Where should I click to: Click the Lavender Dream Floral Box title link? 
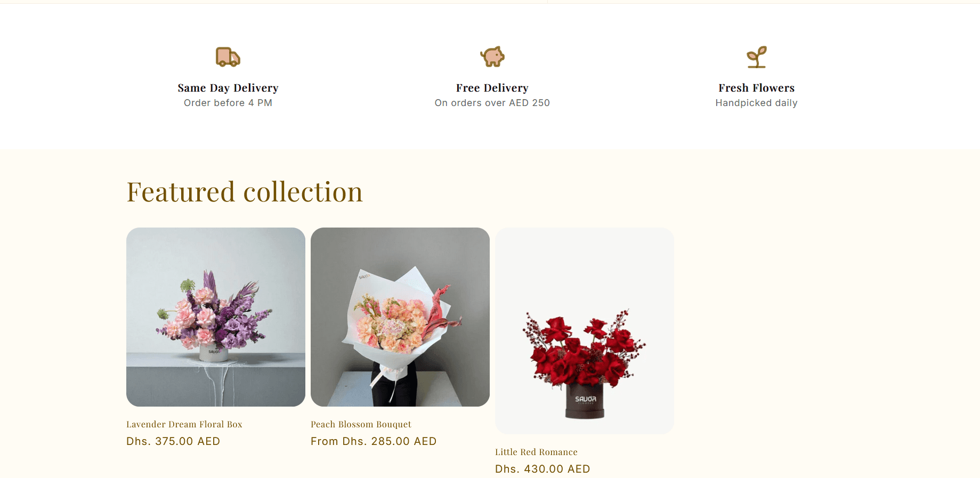(x=184, y=424)
